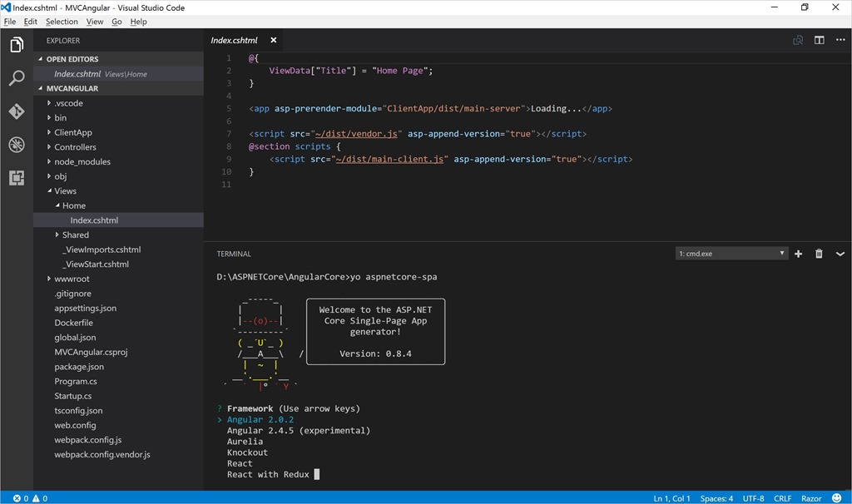Open the Source Control (Git) view
Viewport: 852px width, 504px height.
[17, 111]
